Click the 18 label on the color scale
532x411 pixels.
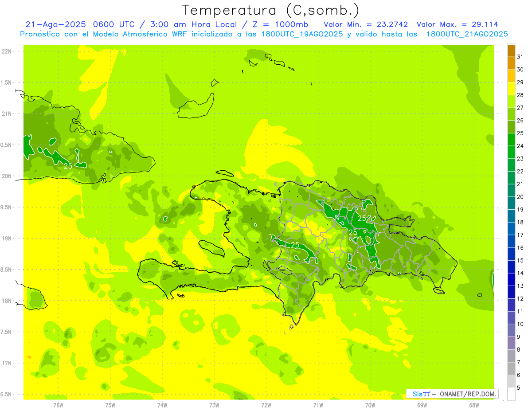click(520, 222)
